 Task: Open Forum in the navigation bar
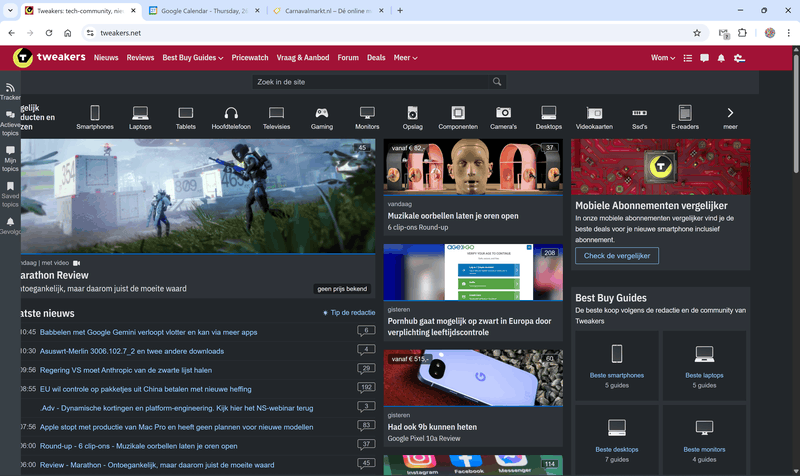tap(348, 58)
